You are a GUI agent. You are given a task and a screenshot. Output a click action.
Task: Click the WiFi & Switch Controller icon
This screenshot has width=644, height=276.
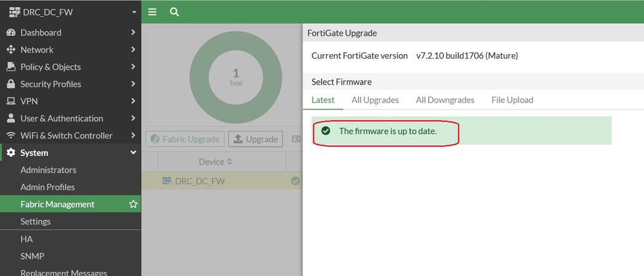10,135
